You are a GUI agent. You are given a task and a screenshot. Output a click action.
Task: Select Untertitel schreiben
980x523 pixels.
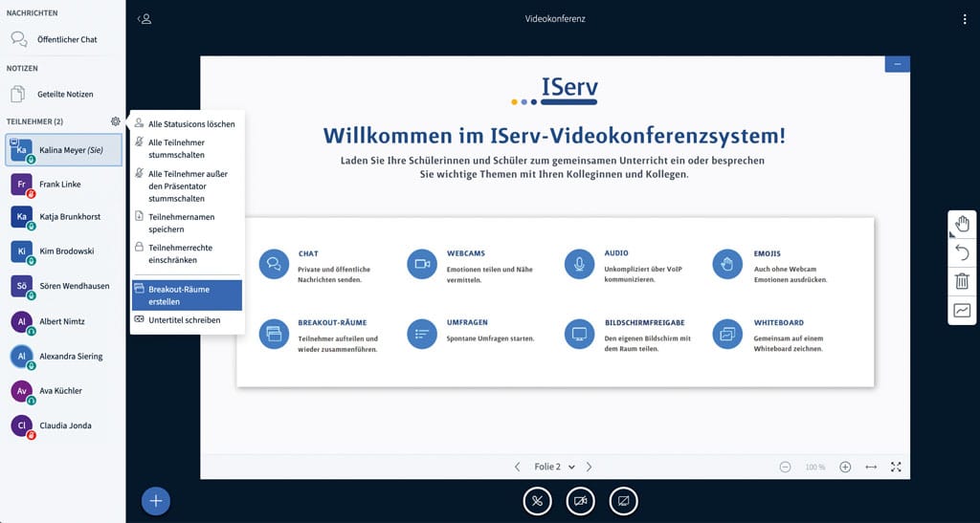(x=187, y=319)
